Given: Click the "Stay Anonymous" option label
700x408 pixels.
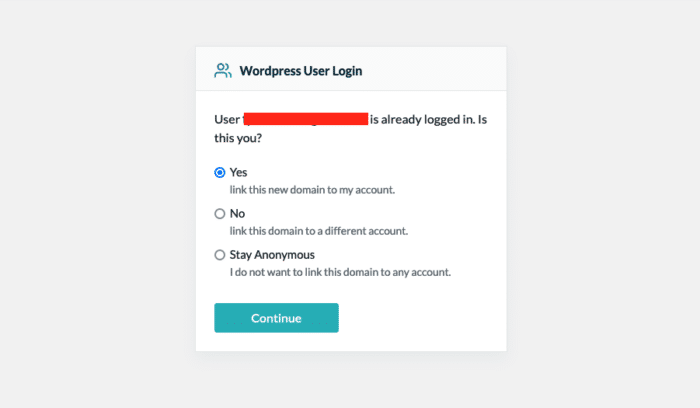Looking at the screenshot, I should click(271, 255).
